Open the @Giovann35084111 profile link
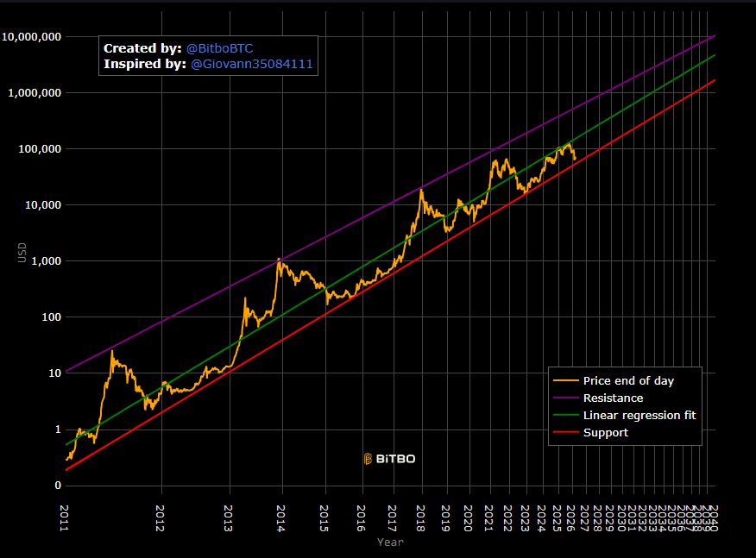 pos(251,64)
